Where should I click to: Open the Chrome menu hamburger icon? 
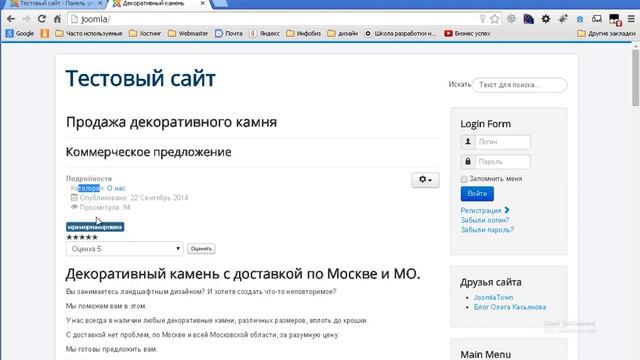click(x=631, y=19)
